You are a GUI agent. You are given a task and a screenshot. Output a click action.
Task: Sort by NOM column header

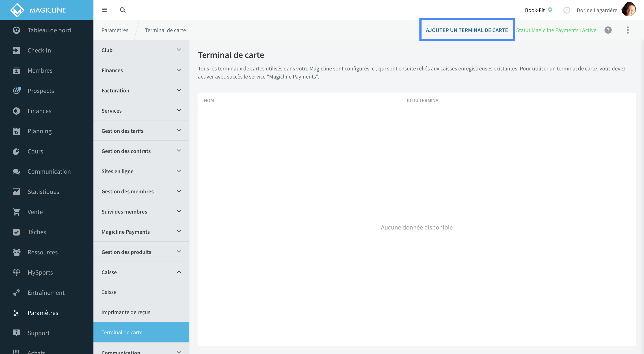pyautogui.click(x=209, y=101)
